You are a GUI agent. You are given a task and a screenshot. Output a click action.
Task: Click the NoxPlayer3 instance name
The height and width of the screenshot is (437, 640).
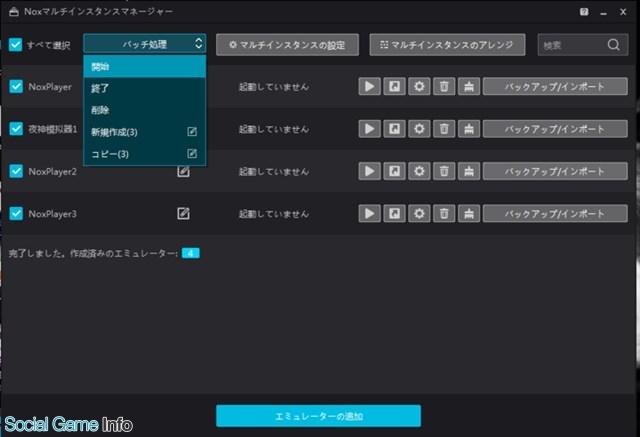(52, 214)
